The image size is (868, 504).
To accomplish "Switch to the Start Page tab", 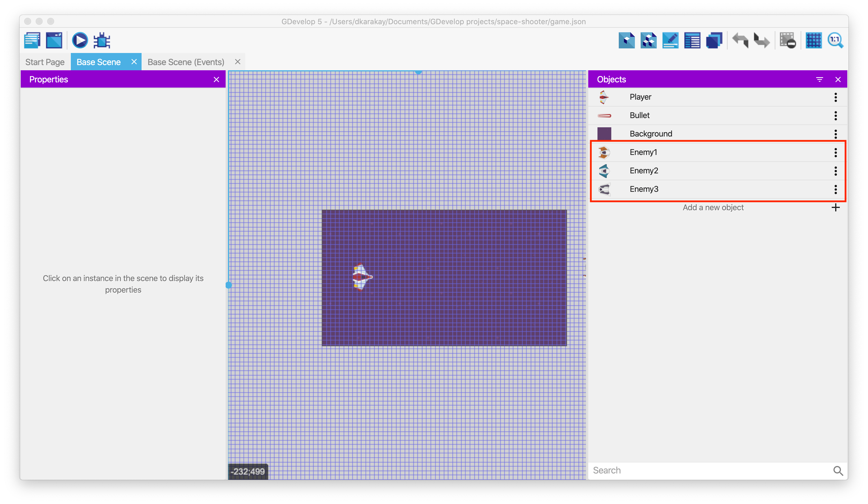I will click(x=45, y=62).
